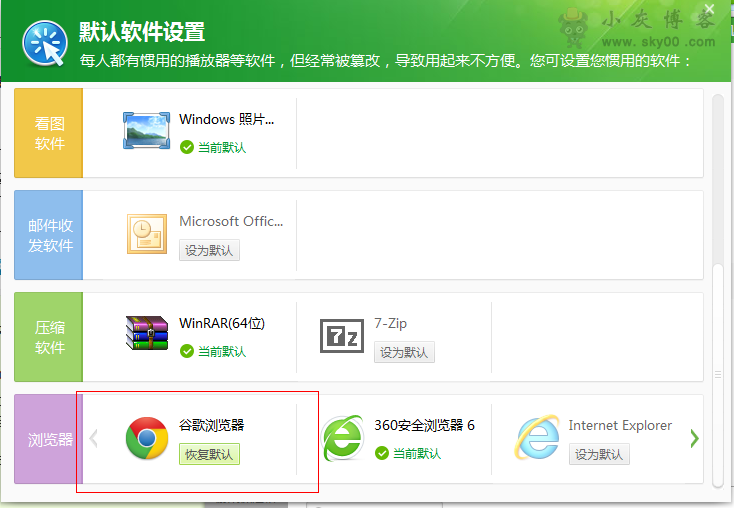
Task: Click the Google Chrome icon
Action: [x=147, y=438]
